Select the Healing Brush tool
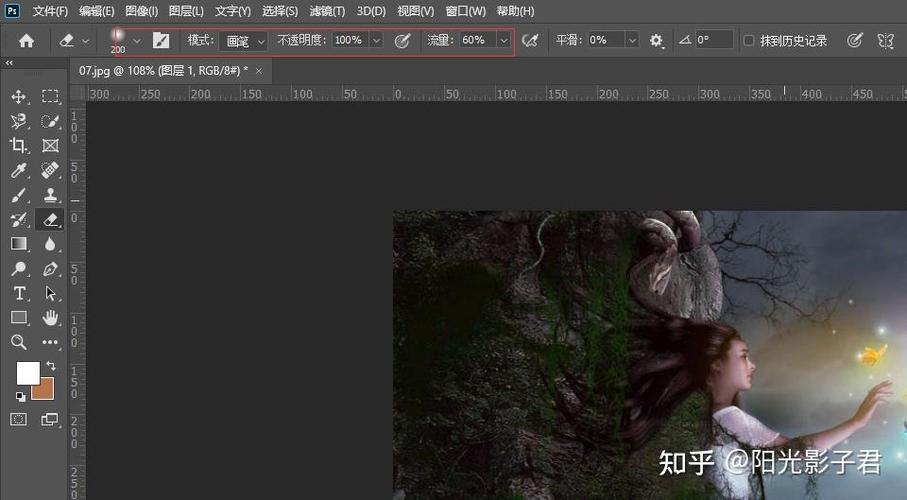The height and width of the screenshot is (500, 907). pyautogui.click(x=50, y=170)
